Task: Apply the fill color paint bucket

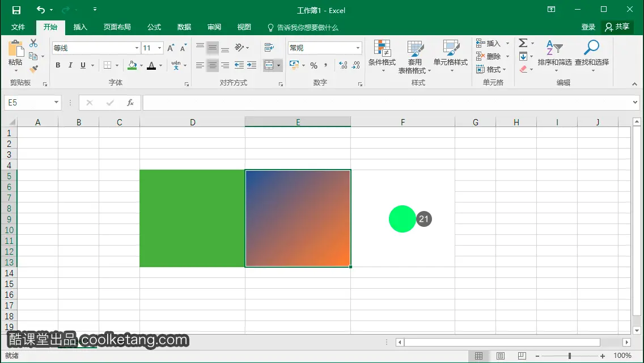Action: coord(132,65)
